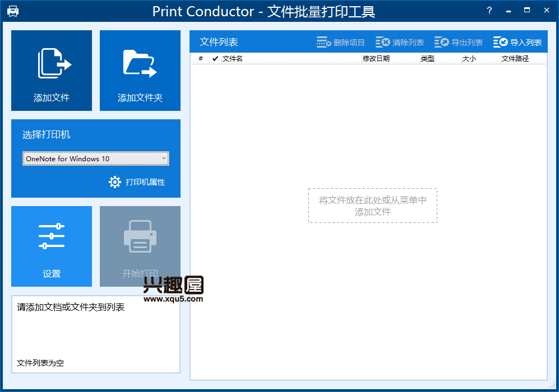Click the 文件列表 panel title
The image size is (559, 392).
[219, 42]
